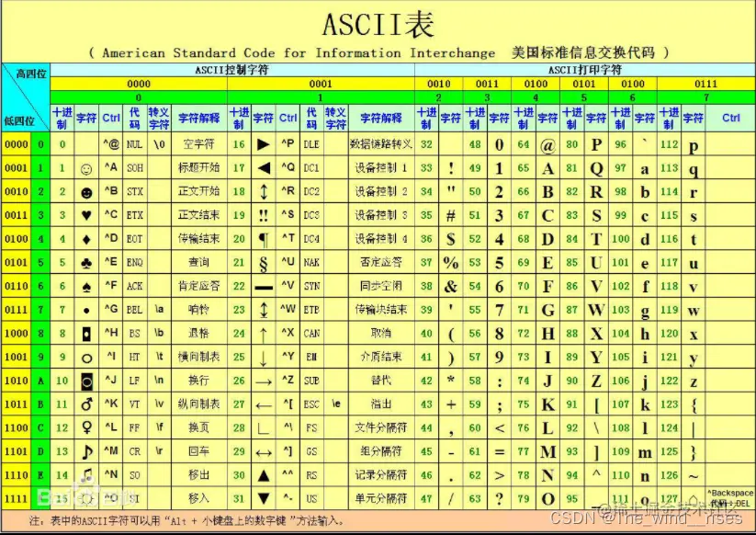756x535 pixels.
Task: Click the '文件分隔符' description cell
Action: click(x=381, y=427)
